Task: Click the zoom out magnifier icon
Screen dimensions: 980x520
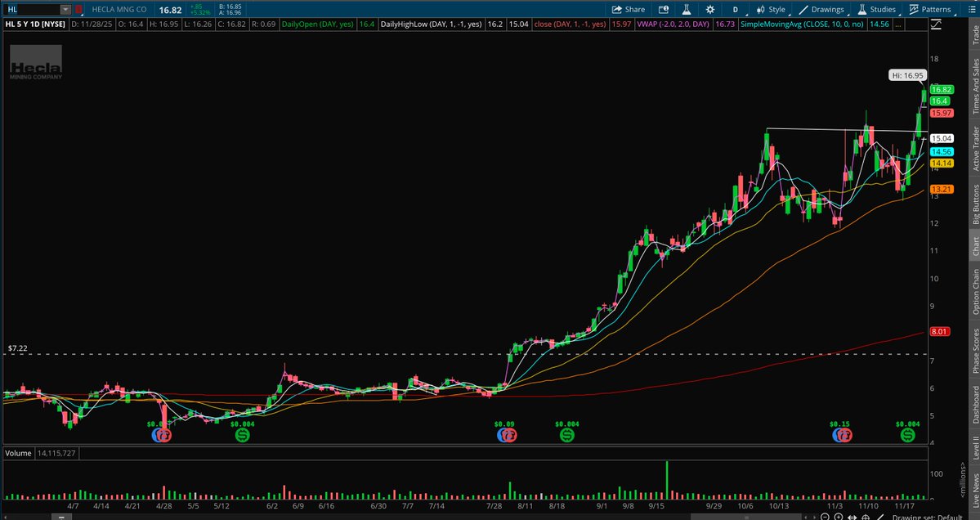Action: pyautogui.click(x=825, y=517)
